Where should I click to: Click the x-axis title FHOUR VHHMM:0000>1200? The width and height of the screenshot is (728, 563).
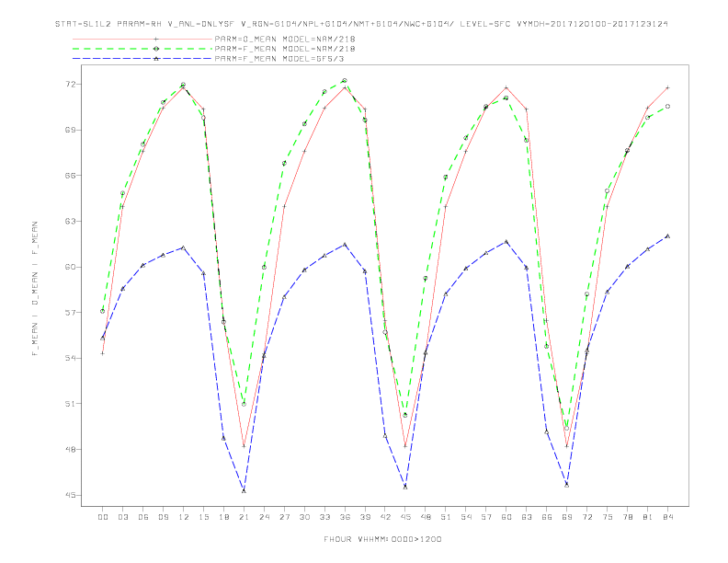(382, 539)
